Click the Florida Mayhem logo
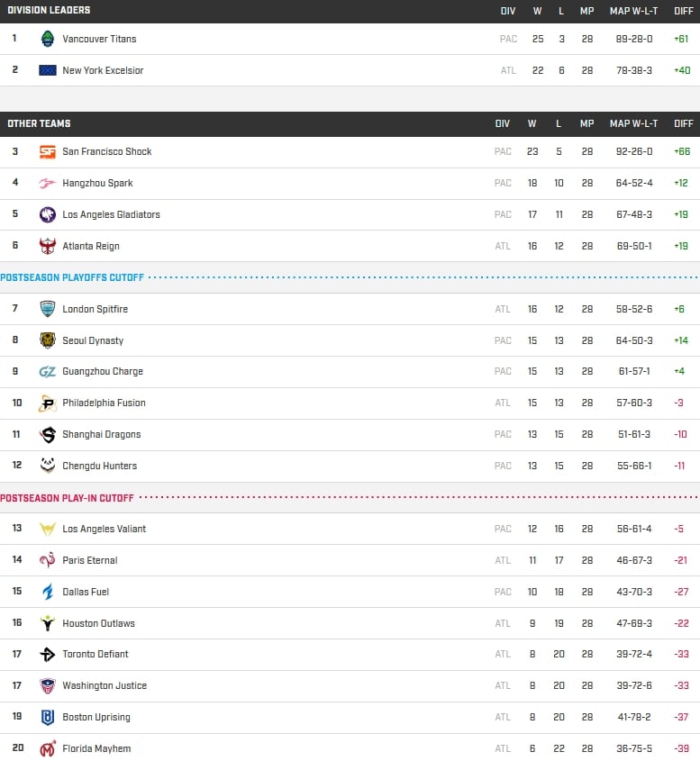 coord(48,749)
